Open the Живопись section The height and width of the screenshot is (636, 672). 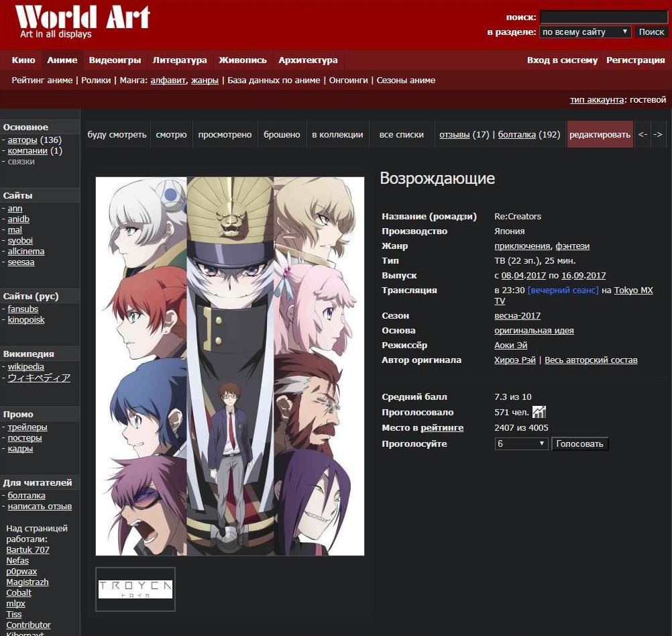[243, 60]
